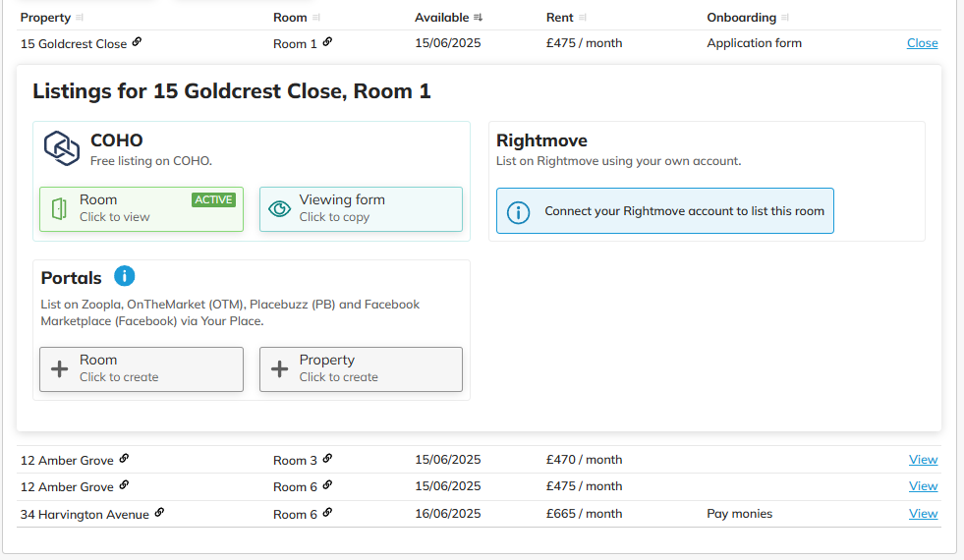View listings for 34 Harvington Avenue Room 6
964x560 pixels.
pyautogui.click(x=924, y=513)
